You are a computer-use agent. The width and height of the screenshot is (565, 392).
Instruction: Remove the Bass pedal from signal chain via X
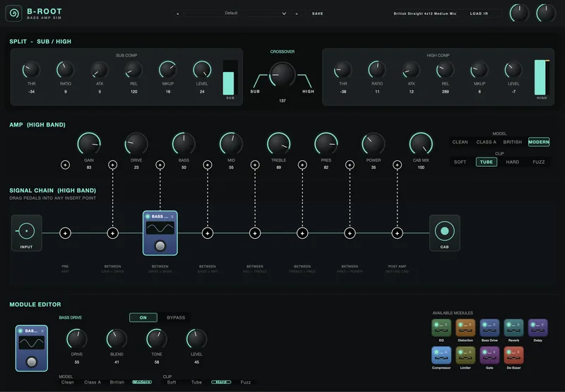[x=172, y=217]
